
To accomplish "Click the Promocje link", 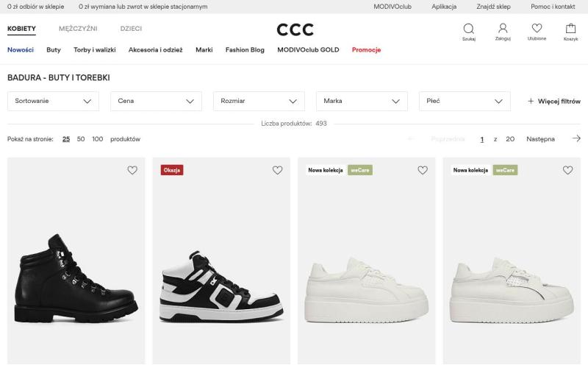I will pyautogui.click(x=366, y=50).
